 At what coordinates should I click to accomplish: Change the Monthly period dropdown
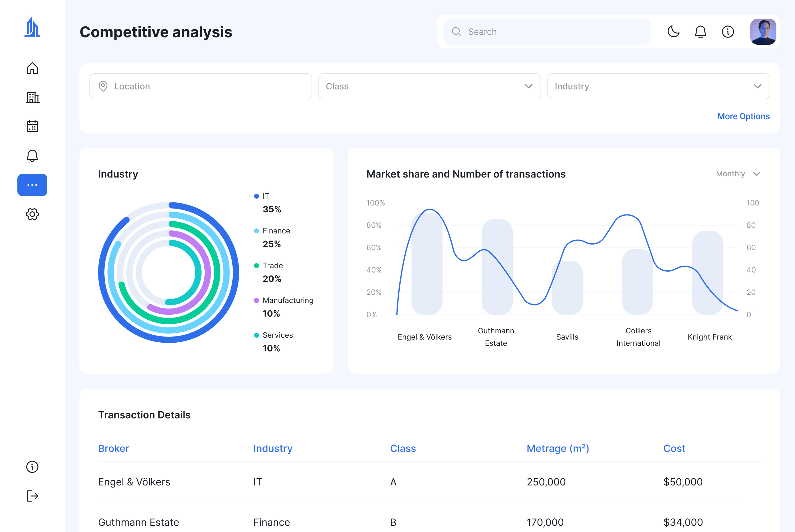738,174
